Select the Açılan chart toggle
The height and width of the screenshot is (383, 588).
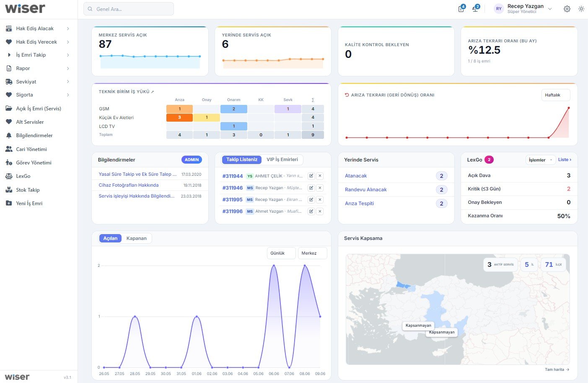coord(110,238)
